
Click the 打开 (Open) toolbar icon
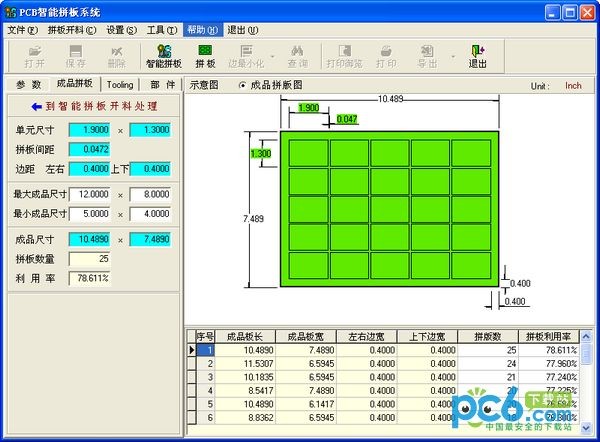point(35,57)
